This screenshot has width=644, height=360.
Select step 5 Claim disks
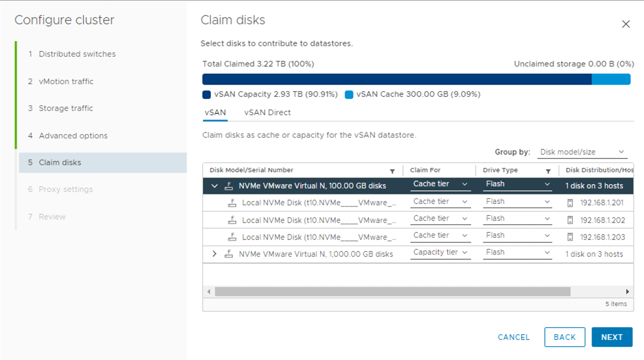click(103, 163)
